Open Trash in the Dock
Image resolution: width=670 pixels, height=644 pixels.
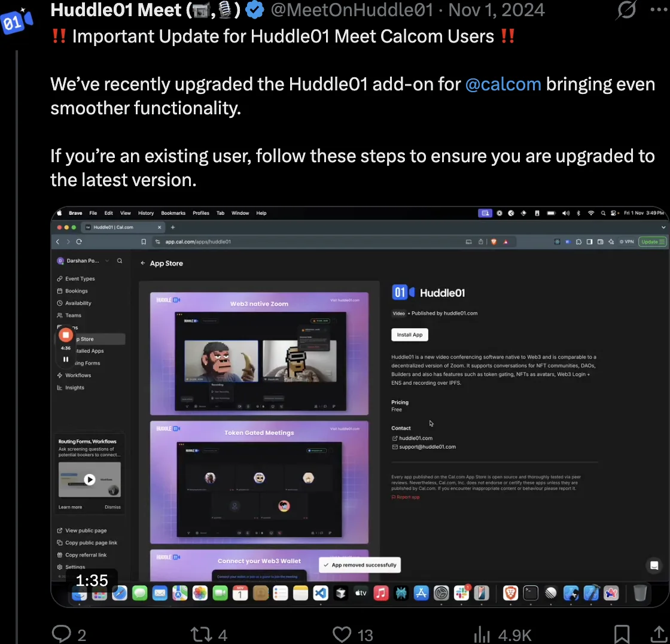[x=639, y=593]
